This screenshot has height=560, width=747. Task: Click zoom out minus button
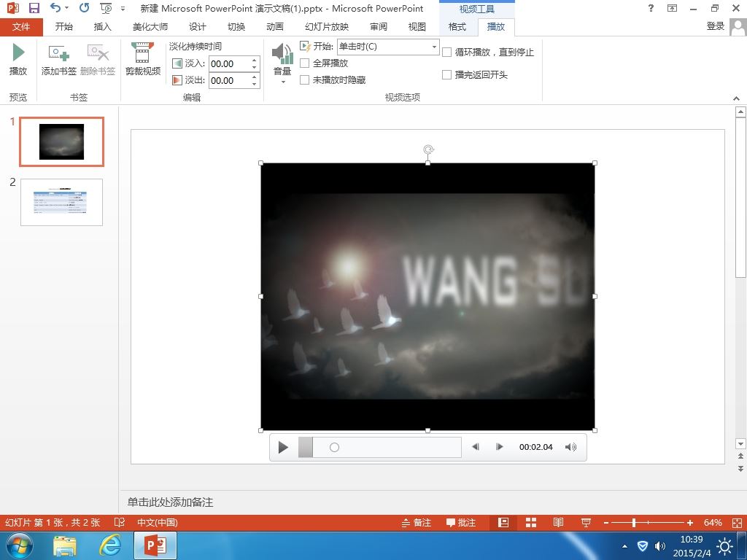click(606, 523)
